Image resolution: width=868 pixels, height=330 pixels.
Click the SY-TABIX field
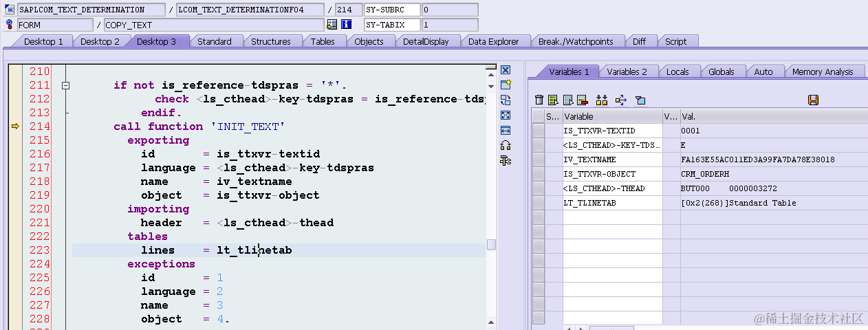click(x=392, y=25)
